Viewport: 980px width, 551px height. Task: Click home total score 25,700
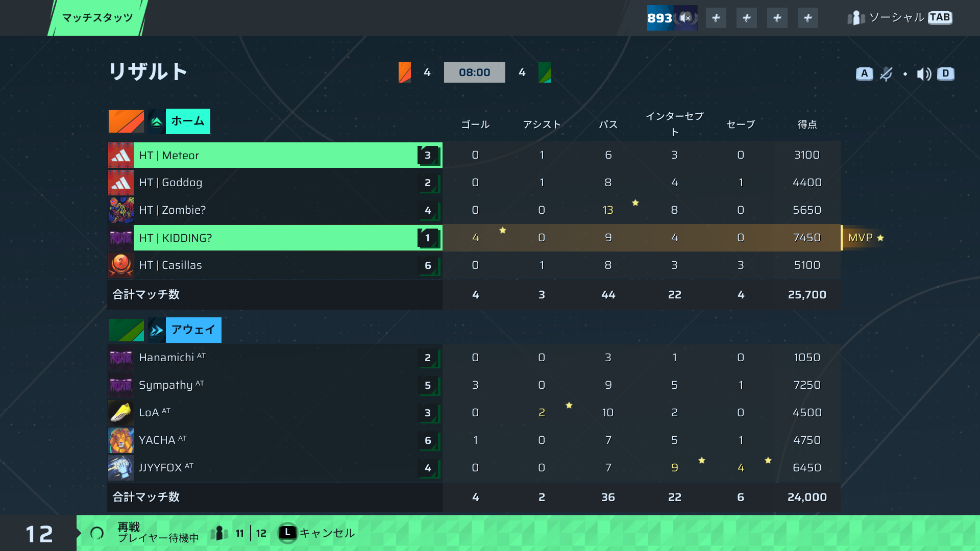[x=807, y=295]
